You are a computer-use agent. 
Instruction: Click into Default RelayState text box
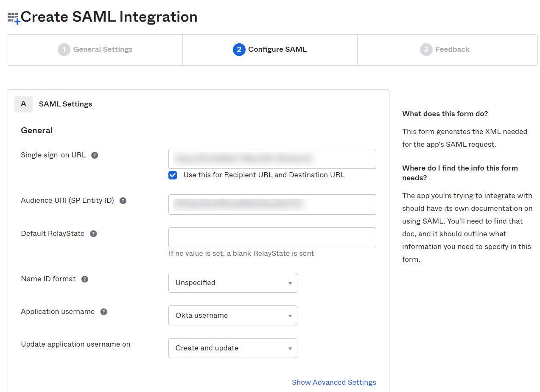[272, 237]
